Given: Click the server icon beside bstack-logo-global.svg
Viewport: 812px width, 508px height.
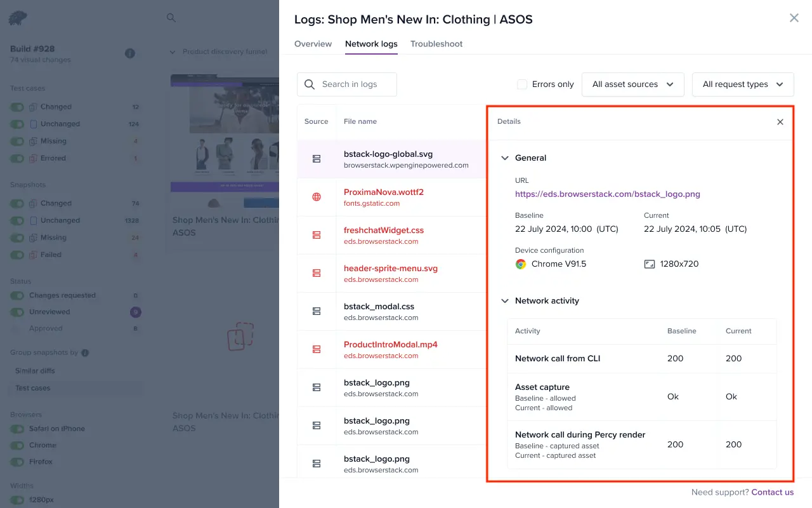Looking at the screenshot, I should (x=316, y=159).
